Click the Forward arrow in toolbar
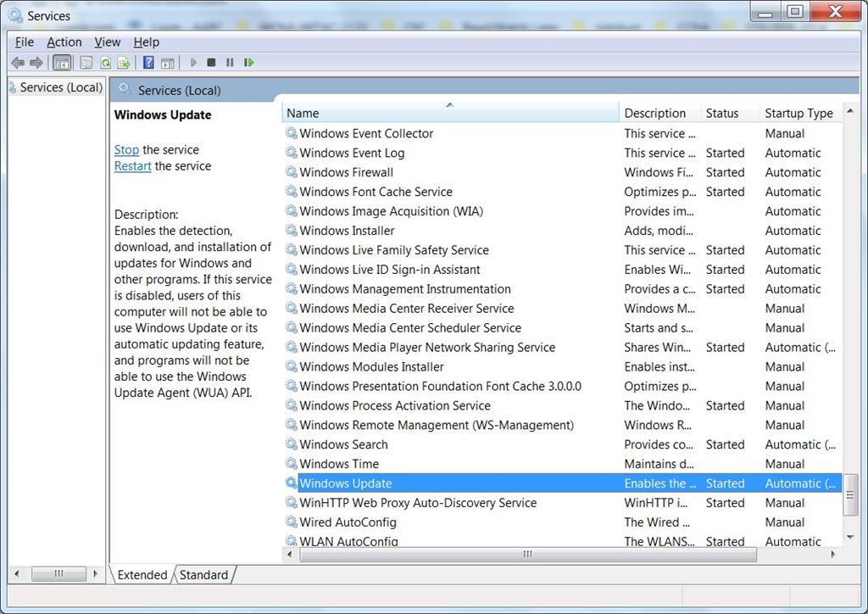 coord(36,63)
